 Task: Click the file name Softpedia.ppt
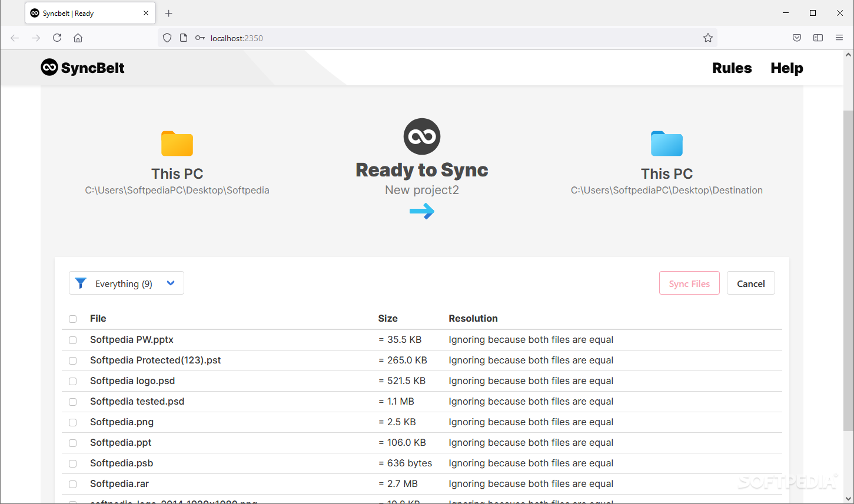(x=121, y=442)
